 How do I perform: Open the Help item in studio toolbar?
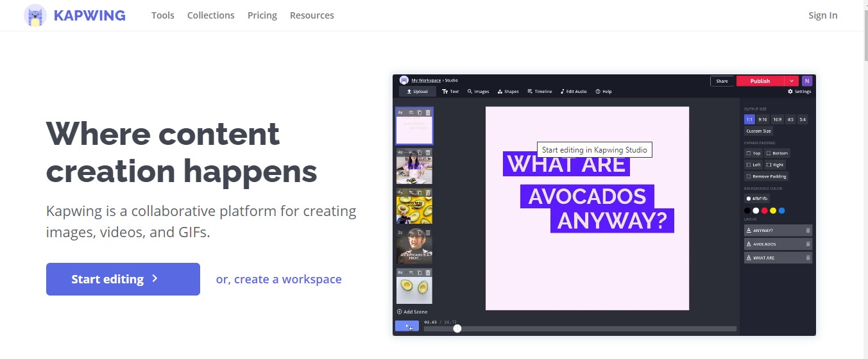coord(604,92)
